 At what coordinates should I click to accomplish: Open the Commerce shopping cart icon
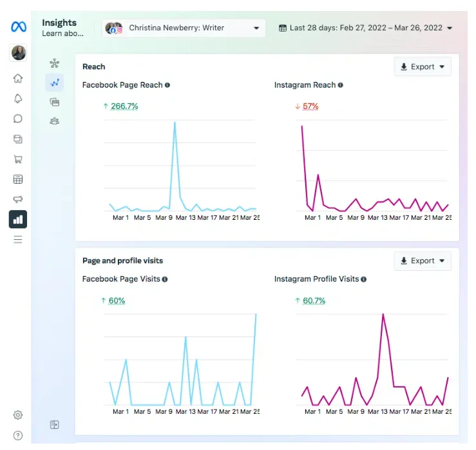point(18,159)
